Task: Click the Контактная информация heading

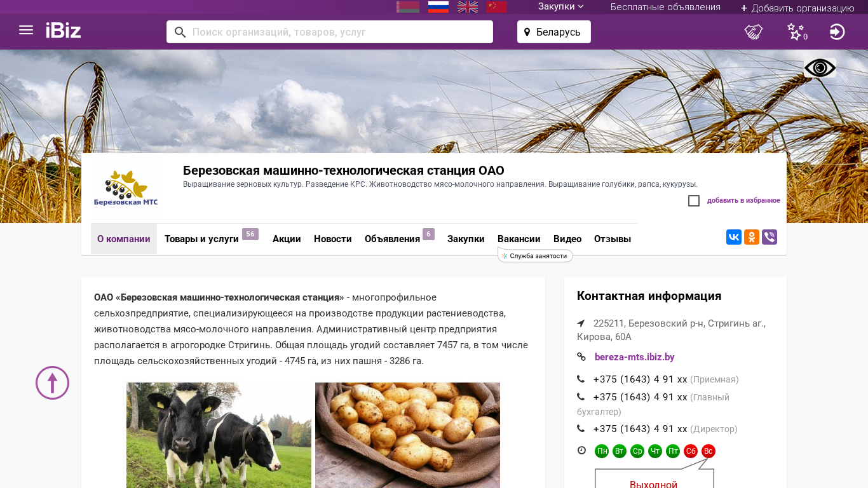Action: click(x=649, y=296)
